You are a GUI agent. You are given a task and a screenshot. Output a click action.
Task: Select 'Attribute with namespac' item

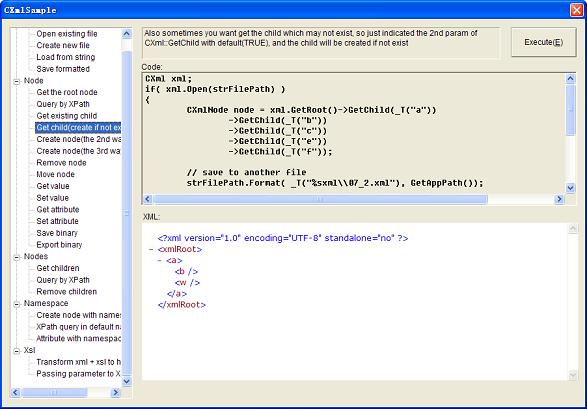coord(78,338)
